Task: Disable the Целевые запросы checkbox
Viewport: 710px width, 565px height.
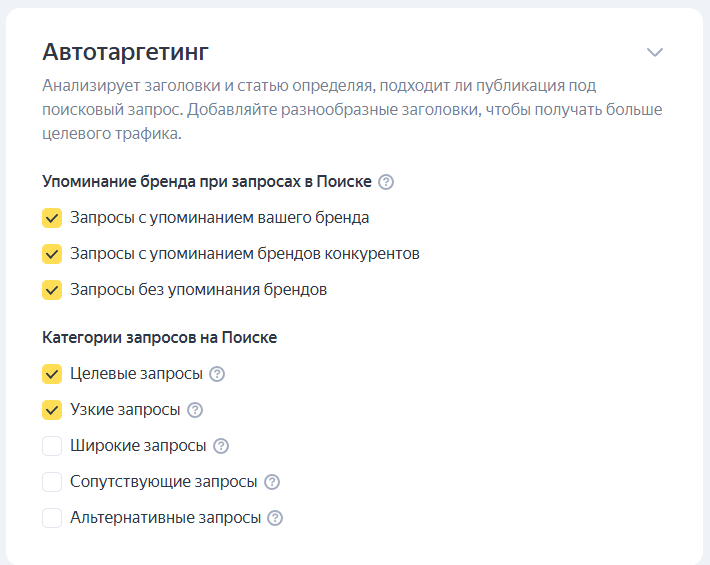Action: point(52,374)
